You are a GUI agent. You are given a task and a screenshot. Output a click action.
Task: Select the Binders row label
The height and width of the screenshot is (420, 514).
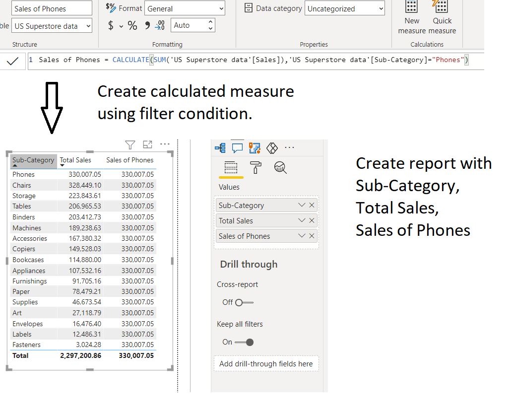tap(24, 217)
